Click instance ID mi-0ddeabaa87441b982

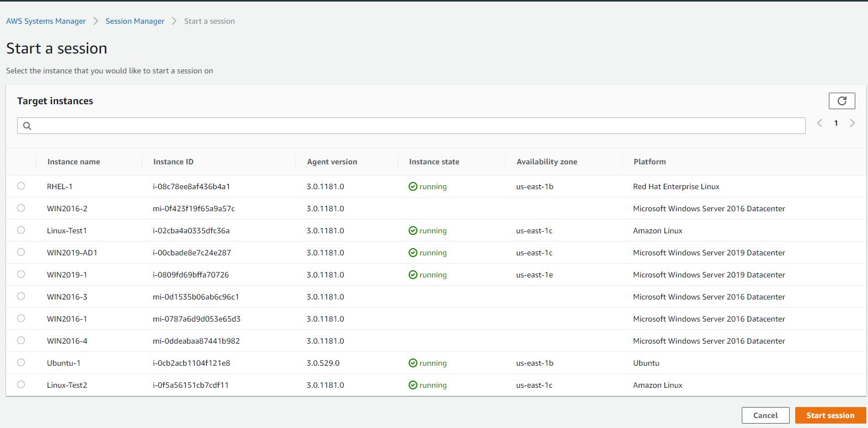pos(196,341)
